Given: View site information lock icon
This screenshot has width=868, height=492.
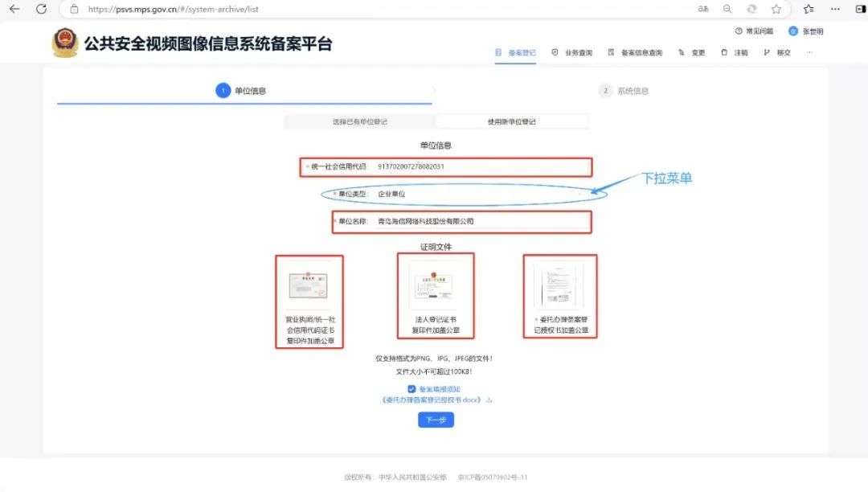Looking at the screenshot, I should point(74,9).
